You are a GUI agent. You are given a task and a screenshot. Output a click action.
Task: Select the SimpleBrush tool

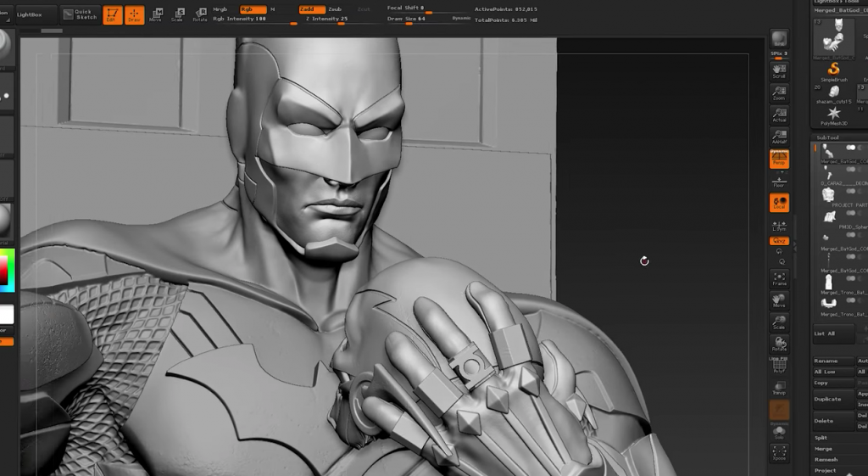point(834,71)
